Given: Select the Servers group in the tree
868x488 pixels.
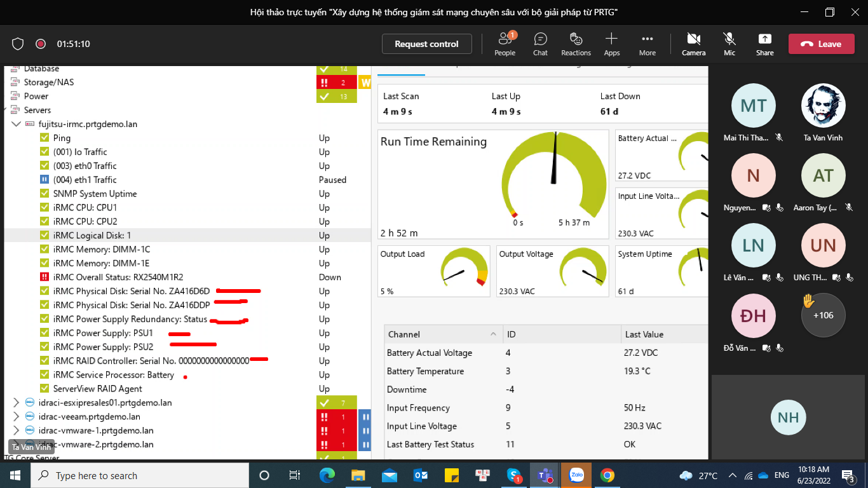Looking at the screenshot, I should (37, 110).
